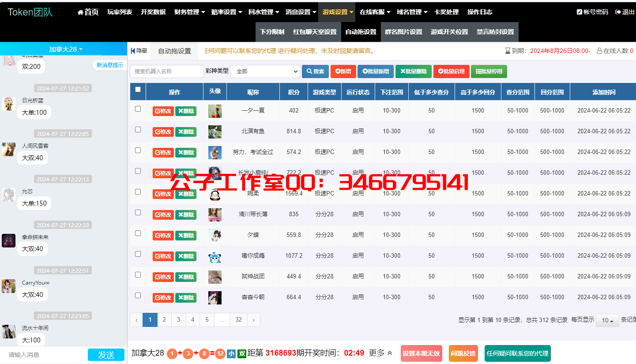This screenshot has height=364, width=636.
Task: Open the 首页 home page
Action: click(x=88, y=12)
